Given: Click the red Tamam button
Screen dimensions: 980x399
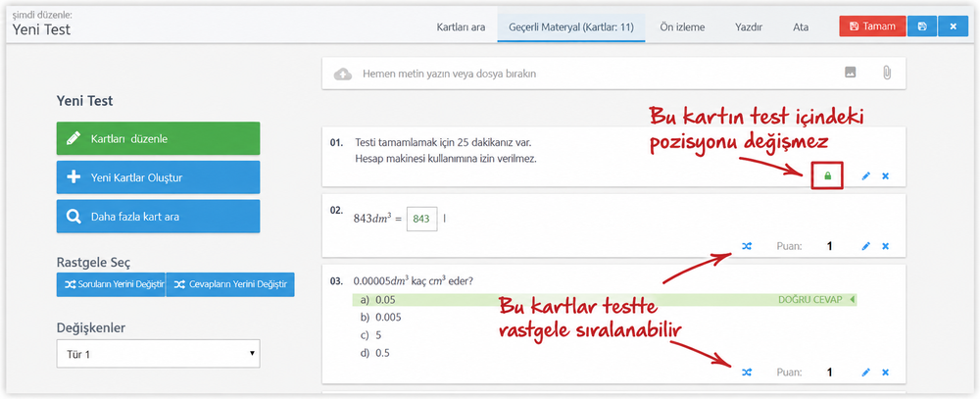Looking at the screenshot, I should pyautogui.click(x=872, y=26).
